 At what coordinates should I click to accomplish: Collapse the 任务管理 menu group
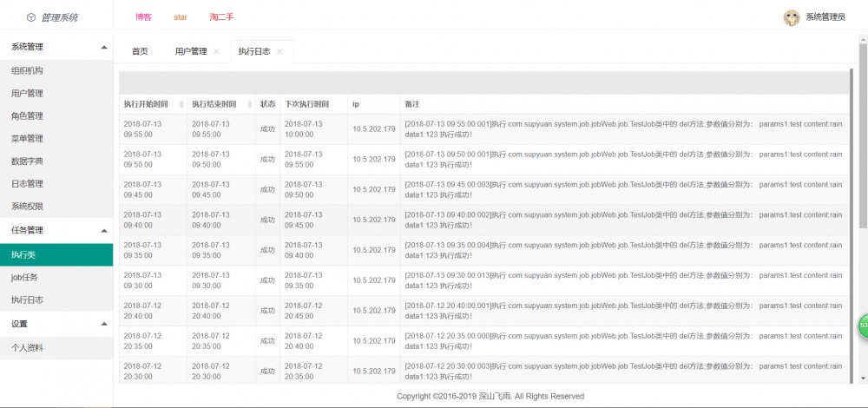104,231
